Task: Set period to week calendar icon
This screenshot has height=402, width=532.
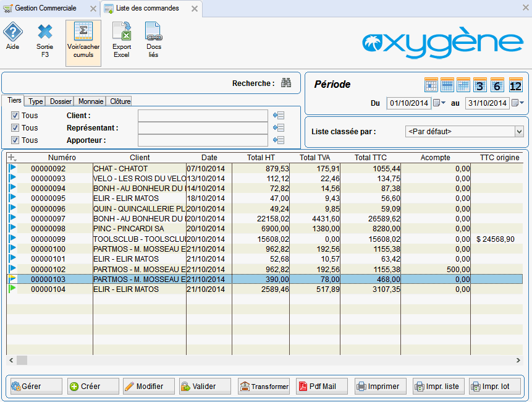Action: tap(447, 85)
